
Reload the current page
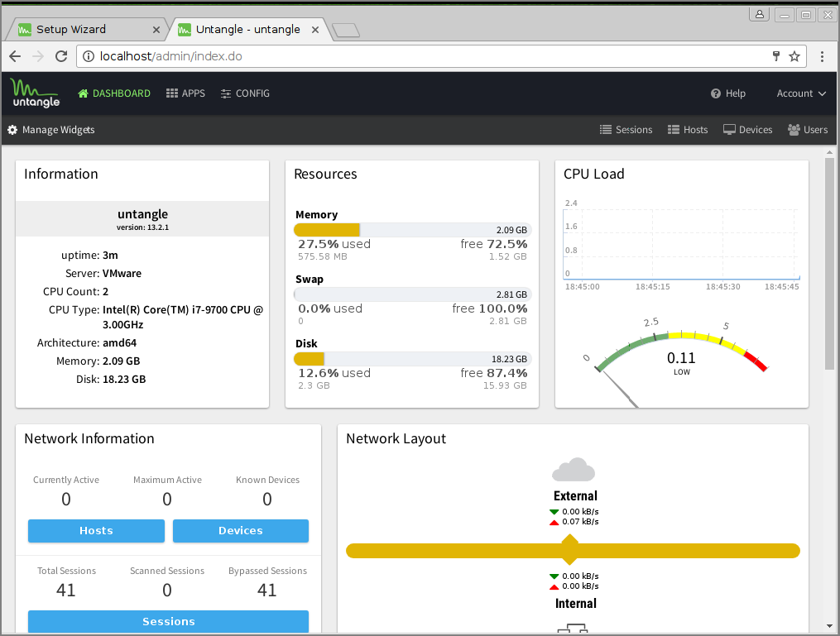tap(61, 56)
